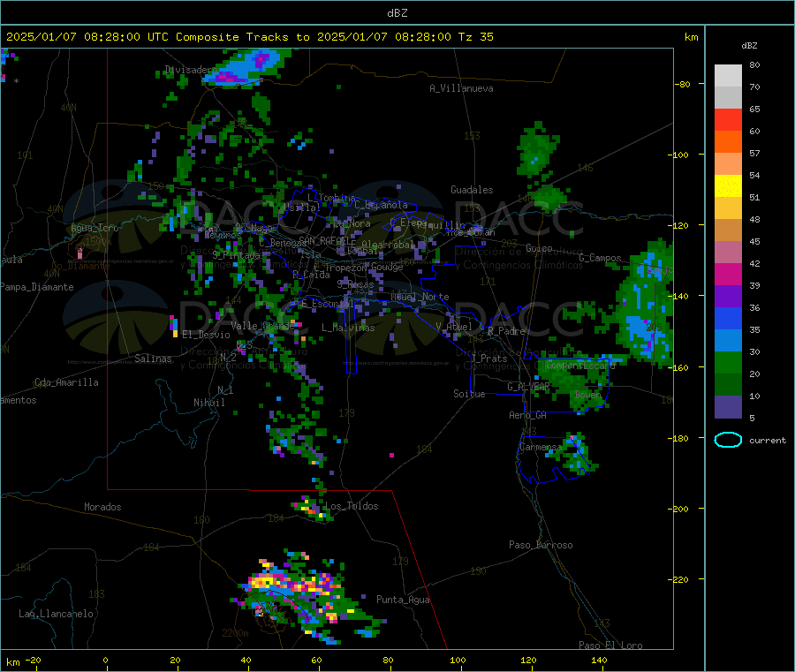Click the 0 km horizontal axis tick
This screenshot has width=795, height=672.
pos(105,660)
